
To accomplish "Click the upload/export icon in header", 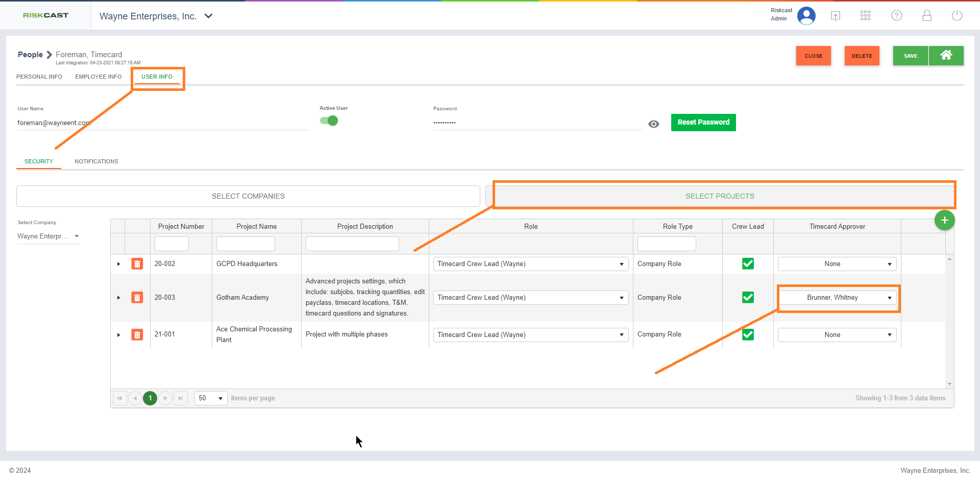I will (x=836, y=16).
